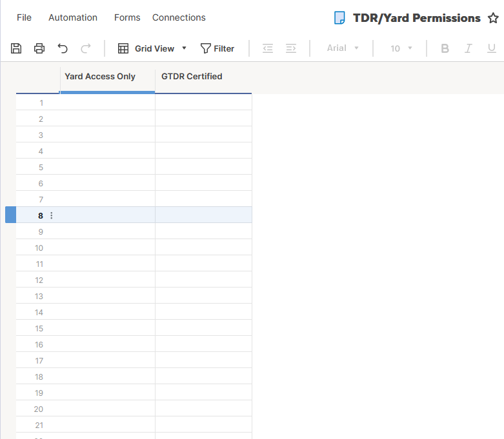Click GTDR Certified cell in row 1

point(203,102)
